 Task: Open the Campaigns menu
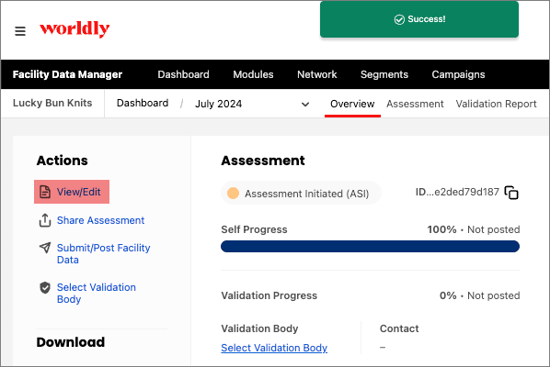[x=458, y=74]
